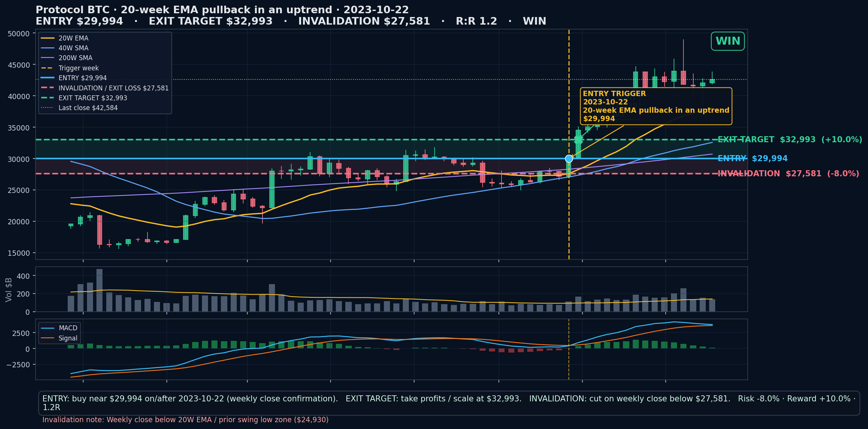
Task: Click the INVALIDATION / EXIT LOSS legend entry
Action: pyautogui.click(x=105, y=88)
